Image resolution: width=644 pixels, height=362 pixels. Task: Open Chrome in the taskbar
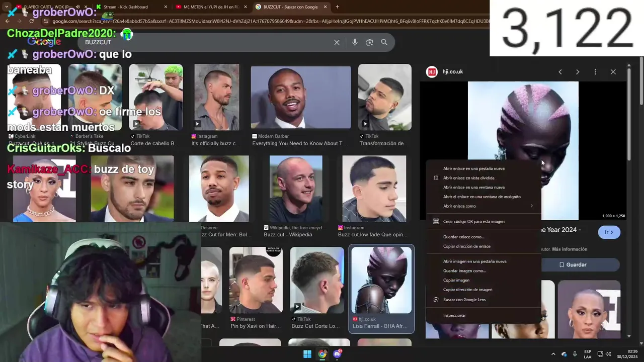(322, 354)
